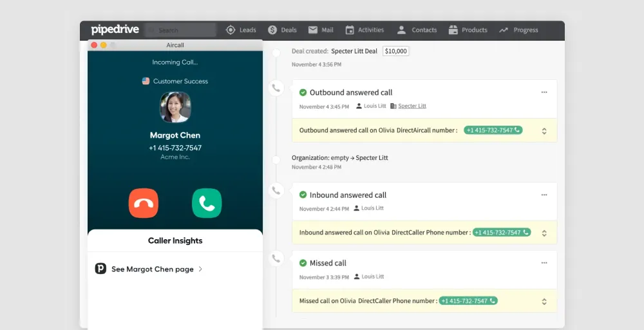Call number in Inbound answered call note
Image resolution: width=644 pixels, height=330 pixels.
tap(502, 232)
